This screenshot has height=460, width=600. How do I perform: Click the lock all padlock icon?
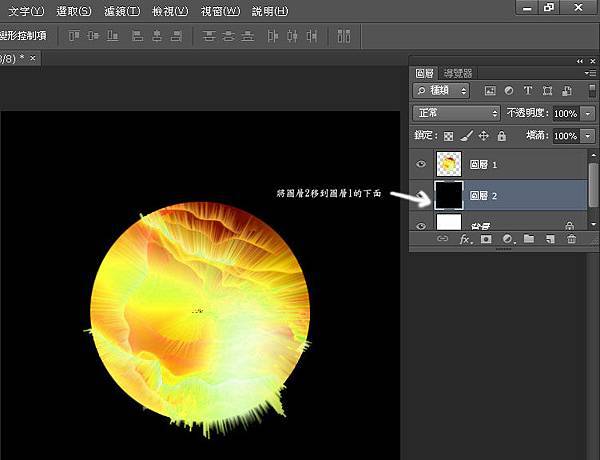coord(501,136)
